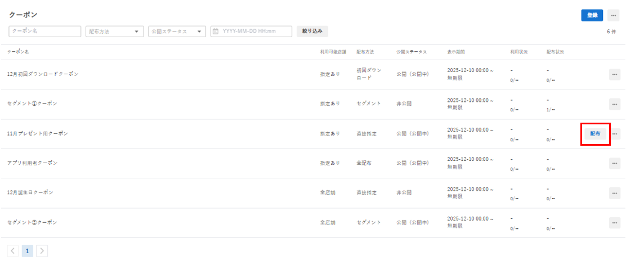Select セグメント①クーポン coupon name

coord(32,104)
